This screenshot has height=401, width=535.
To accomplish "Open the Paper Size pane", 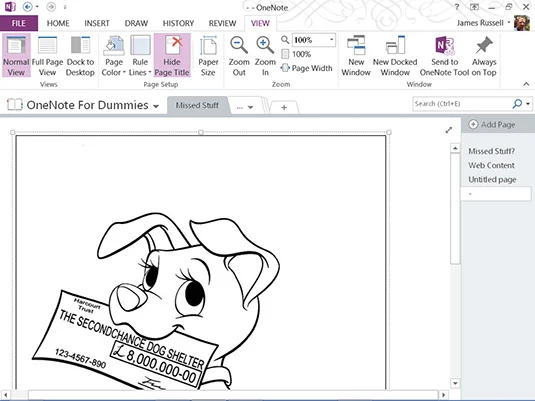I will coord(208,56).
